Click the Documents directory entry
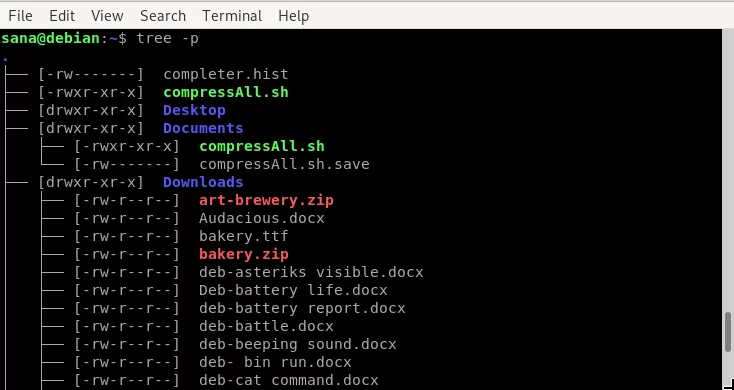 pyautogui.click(x=203, y=128)
